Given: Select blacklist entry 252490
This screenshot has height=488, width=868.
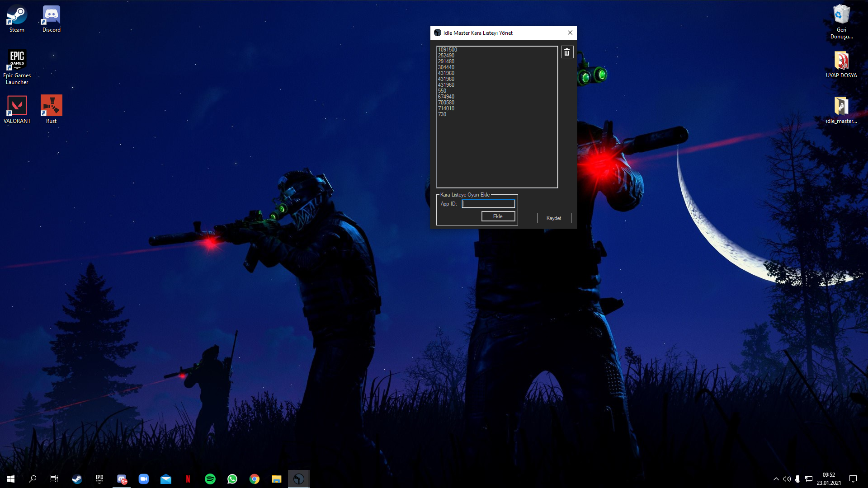Looking at the screenshot, I should pyautogui.click(x=446, y=56).
